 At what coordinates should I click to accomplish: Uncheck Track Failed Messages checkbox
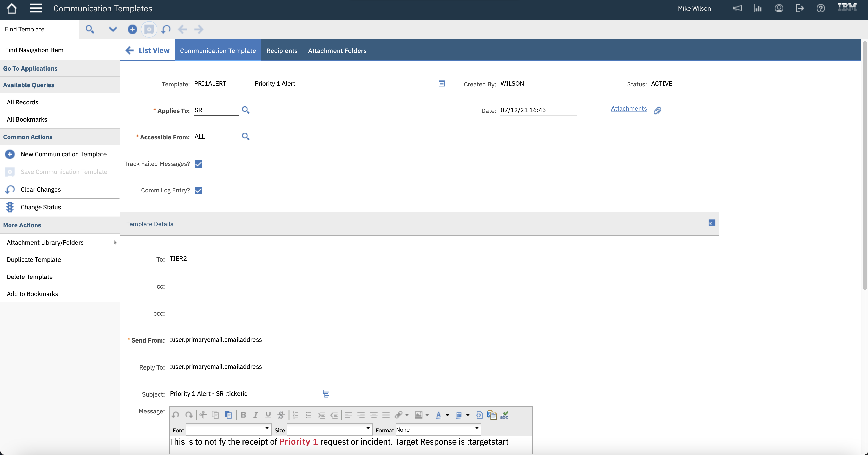pos(198,164)
